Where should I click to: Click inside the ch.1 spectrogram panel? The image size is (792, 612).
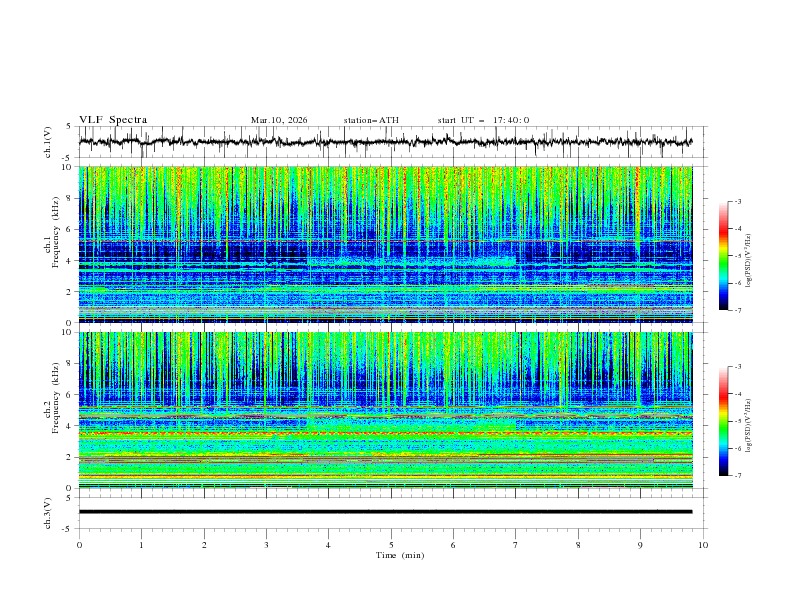tap(385, 244)
